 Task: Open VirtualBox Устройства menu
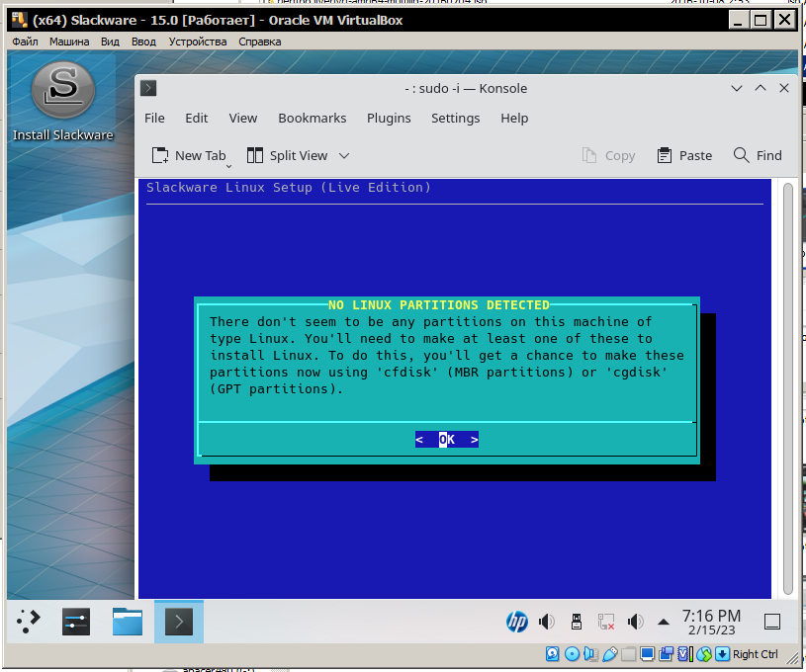198,42
